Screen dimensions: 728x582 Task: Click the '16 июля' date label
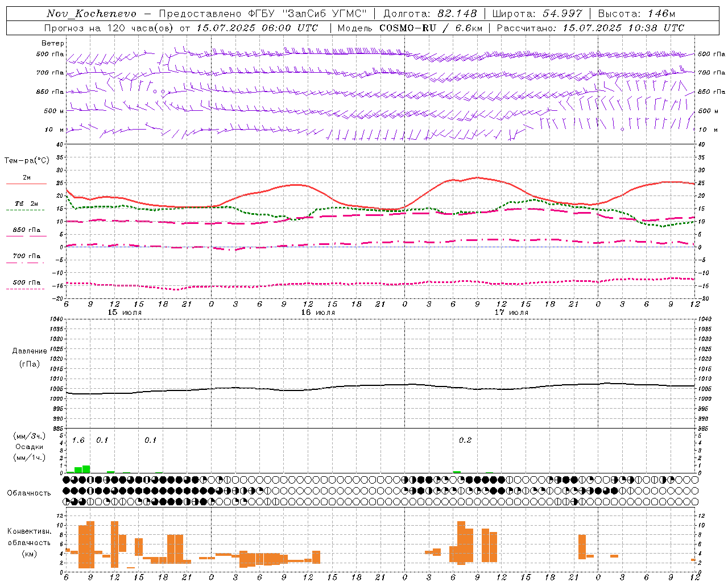(x=318, y=313)
